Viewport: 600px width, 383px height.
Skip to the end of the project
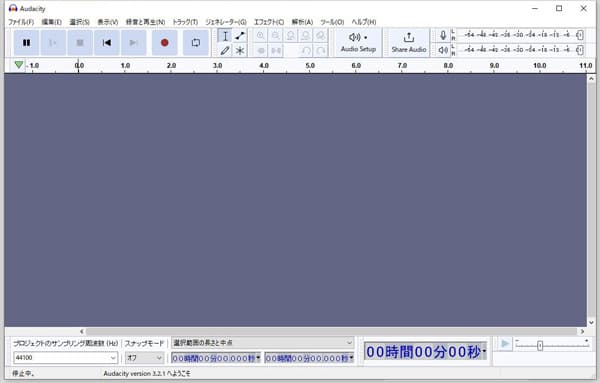(x=134, y=42)
